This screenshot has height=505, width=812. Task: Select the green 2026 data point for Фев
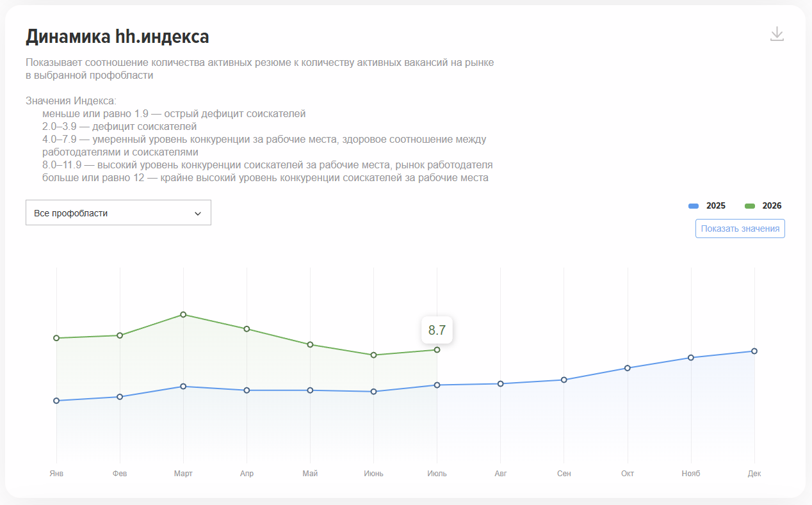click(120, 335)
